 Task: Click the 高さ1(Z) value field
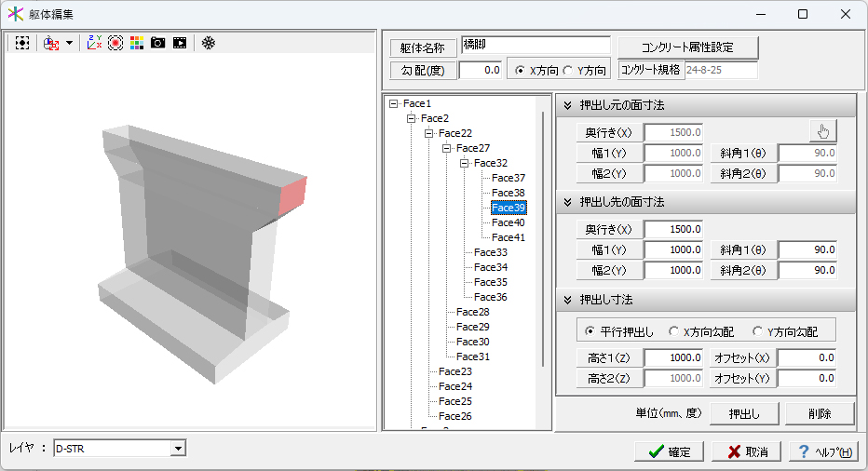(x=673, y=357)
